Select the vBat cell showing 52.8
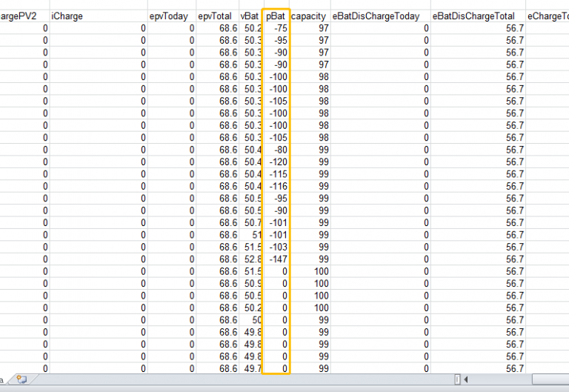This screenshot has height=392, width=569. [x=250, y=259]
